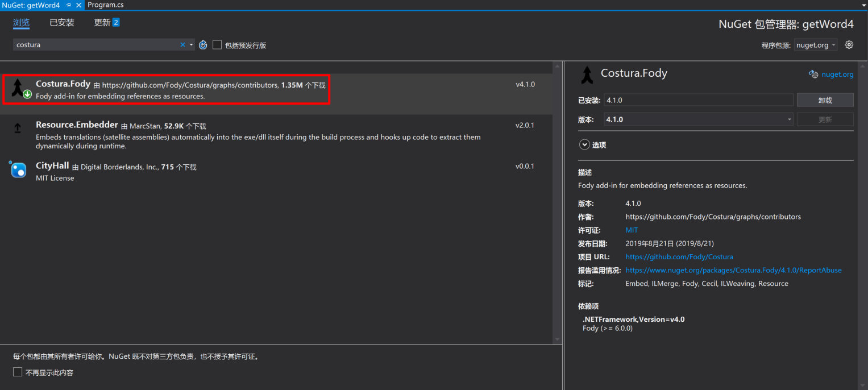The height and width of the screenshot is (390, 868).
Task: Select the Costura.Fody package title
Action: 63,84
